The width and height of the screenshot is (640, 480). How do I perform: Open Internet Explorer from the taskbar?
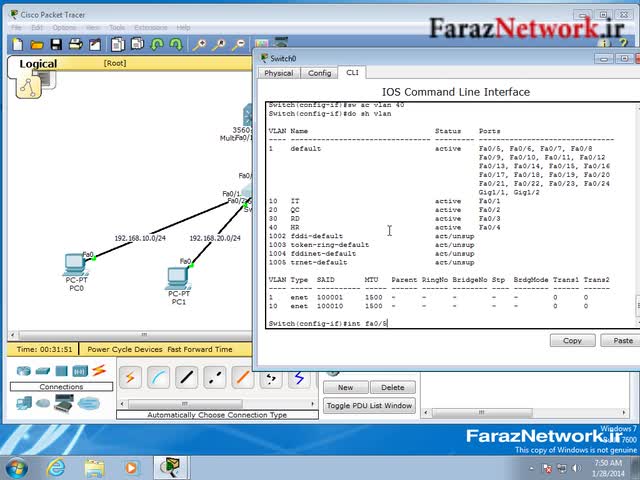56,468
